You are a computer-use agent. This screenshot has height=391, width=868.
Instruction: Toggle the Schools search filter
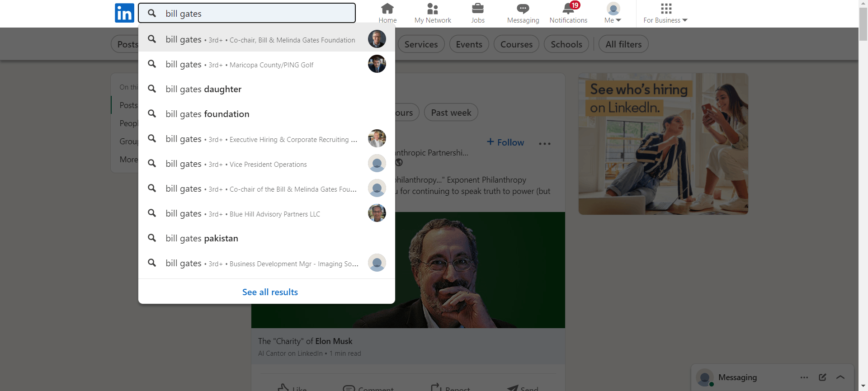click(x=566, y=44)
